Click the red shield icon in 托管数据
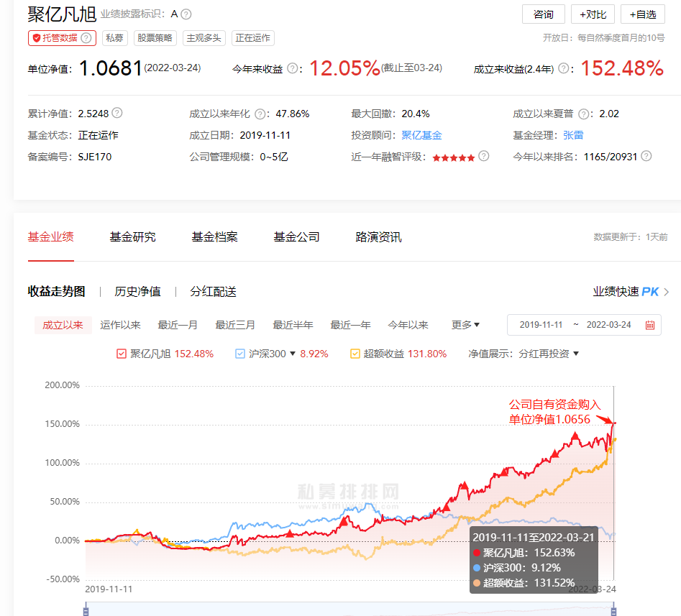Screen dimensions: 681x616 [x=37, y=38]
